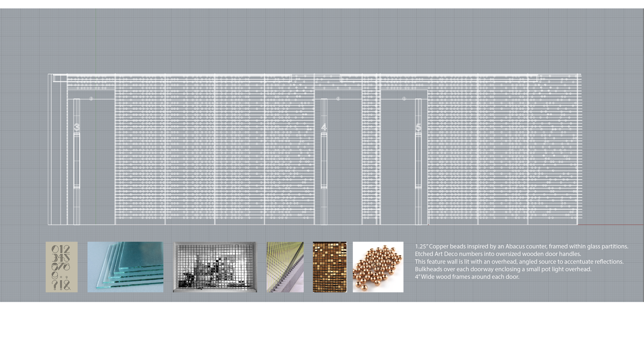This screenshot has width=644, height=361.
Task: Select the door number "4" in the drawing
Action: pyautogui.click(x=324, y=127)
